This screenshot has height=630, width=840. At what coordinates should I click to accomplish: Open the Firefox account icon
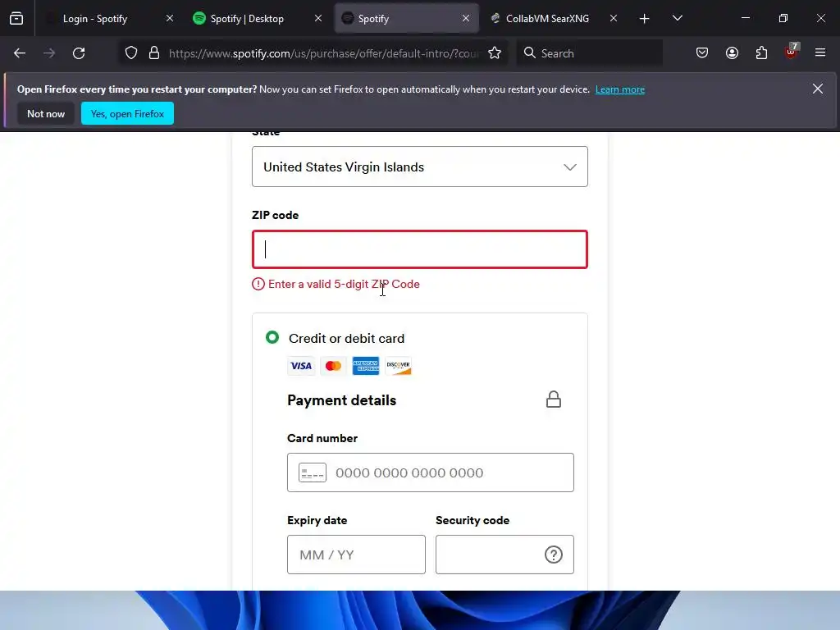[732, 53]
